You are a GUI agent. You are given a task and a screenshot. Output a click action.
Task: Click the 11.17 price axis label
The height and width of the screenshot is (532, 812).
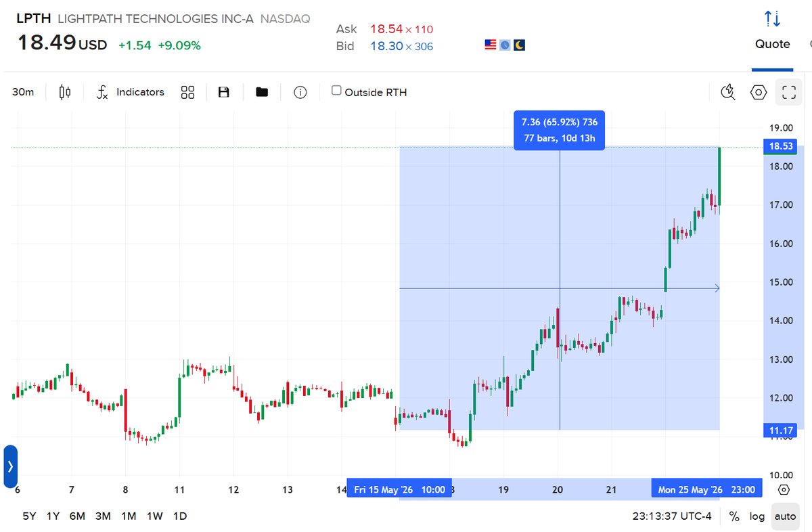(x=781, y=429)
